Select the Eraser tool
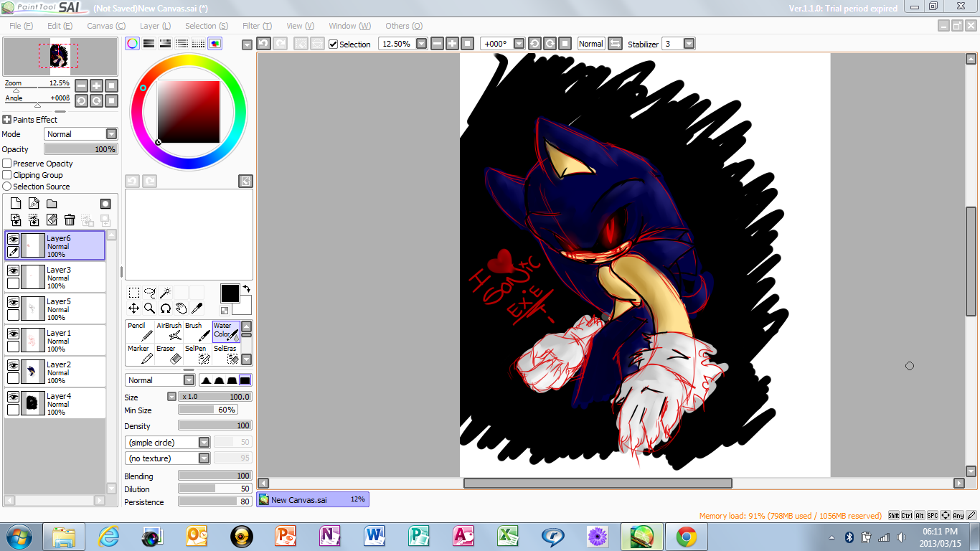 [169, 354]
